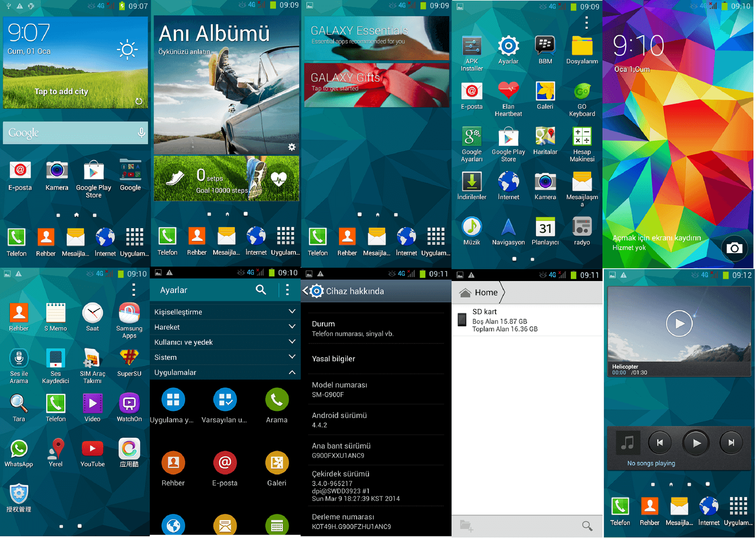Image resolution: width=756 pixels, height=538 pixels.
Task: Open Yasal bilgiler entry
Action: click(376, 359)
